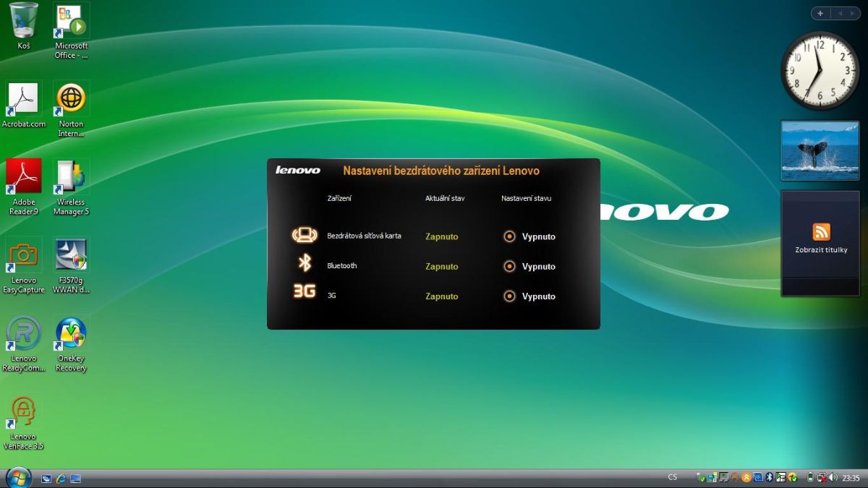The height and width of the screenshot is (488, 868).
Task: Click the wireless network card icon
Action: pyautogui.click(x=305, y=236)
